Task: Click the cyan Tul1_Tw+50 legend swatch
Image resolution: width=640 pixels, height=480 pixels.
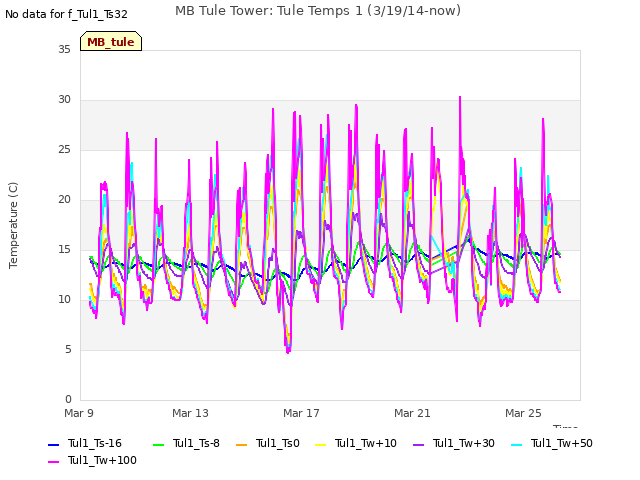Action: click(517, 444)
